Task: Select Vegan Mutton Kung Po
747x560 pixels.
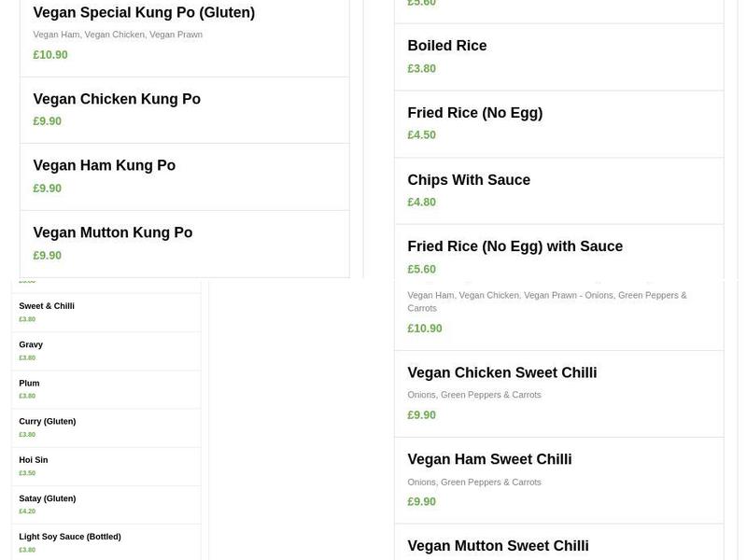Action: pos(112,232)
